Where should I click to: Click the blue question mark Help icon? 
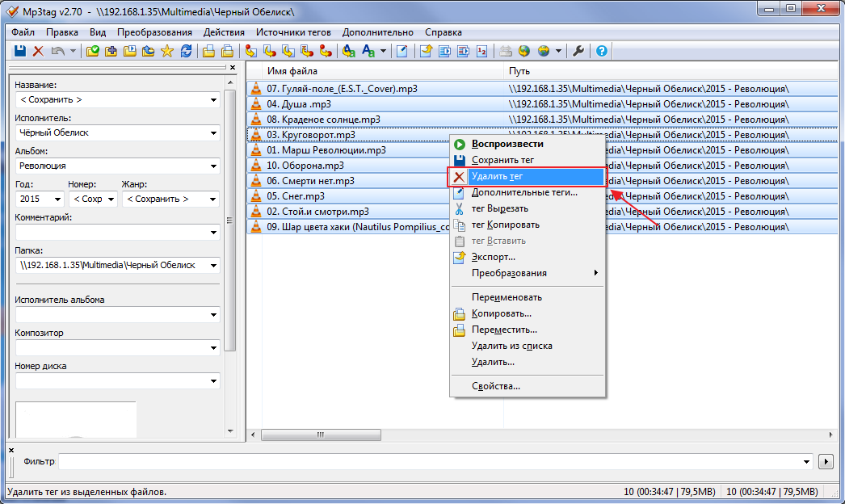[x=601, y=51]
